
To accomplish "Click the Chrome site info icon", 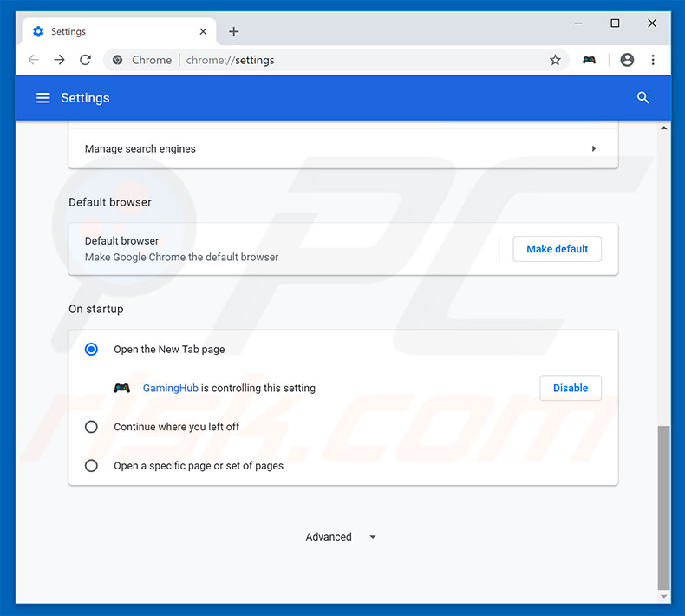I will coord(118,60).
